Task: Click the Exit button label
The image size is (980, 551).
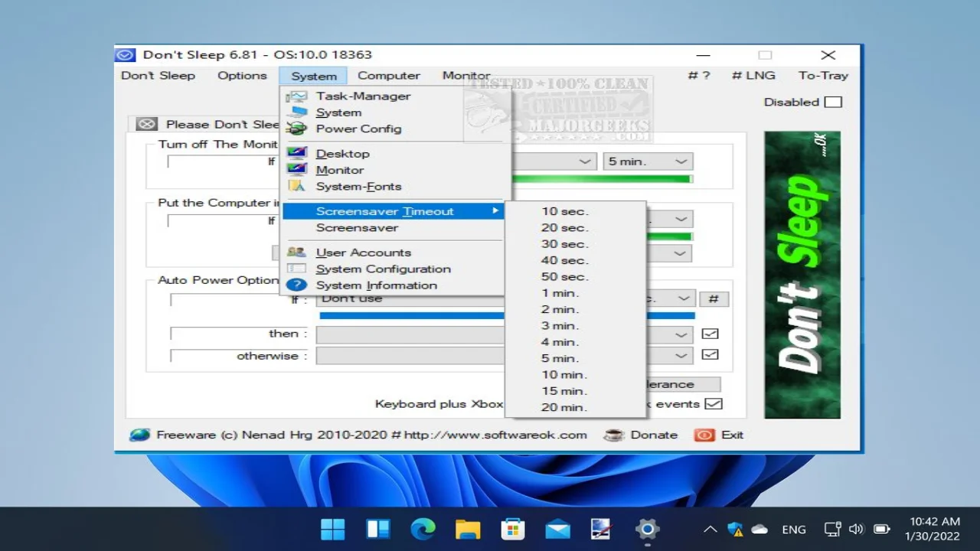Action: [x=732, y=435]
